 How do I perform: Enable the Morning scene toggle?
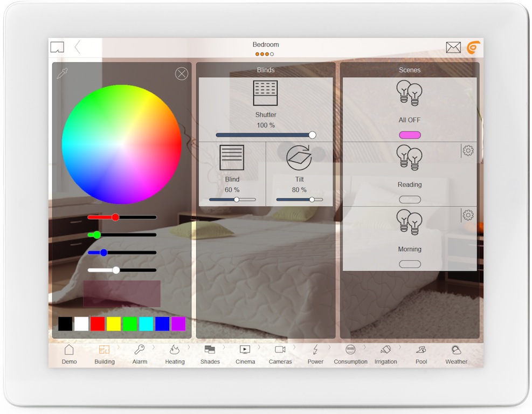coord(410,264)
